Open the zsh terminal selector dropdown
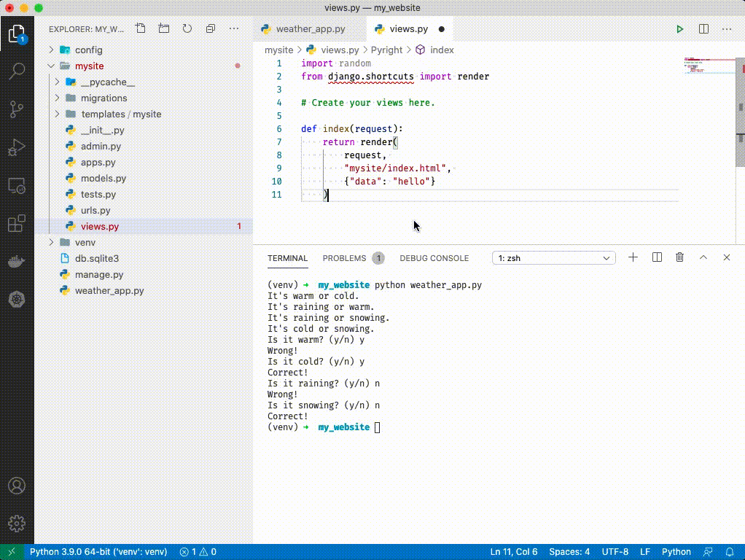 pyautogui.click(x=554, y=258)
